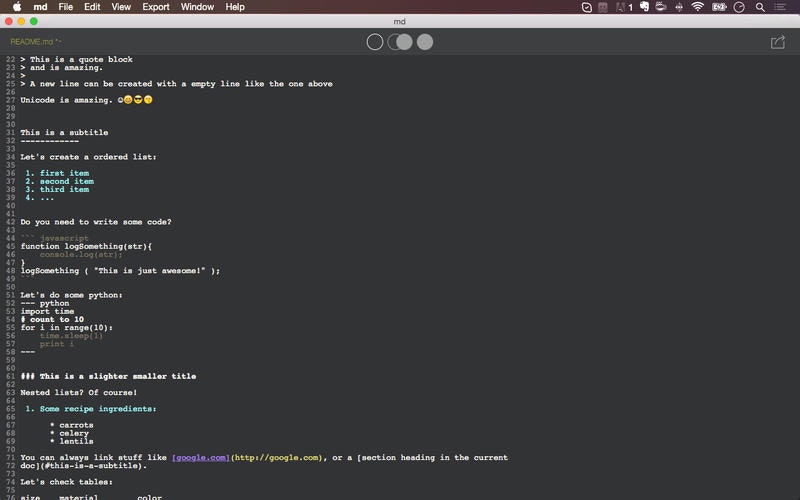Click the "# count to 10" comment line
800x500 pixels.
tap(52, 319)
